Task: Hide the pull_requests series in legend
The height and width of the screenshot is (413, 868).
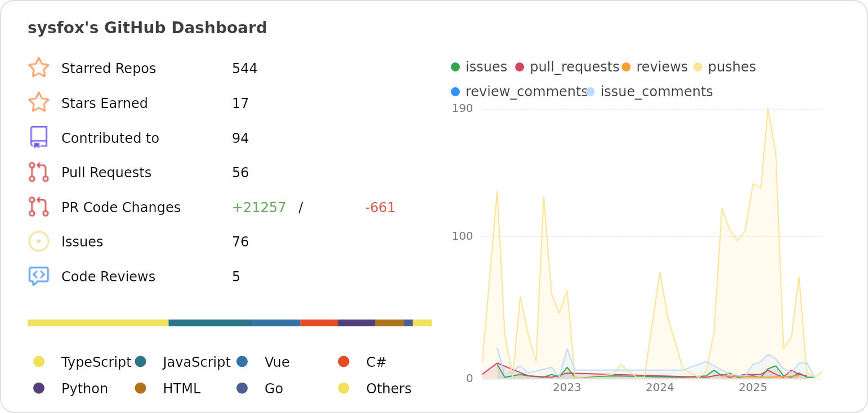Action: point(567,67)
